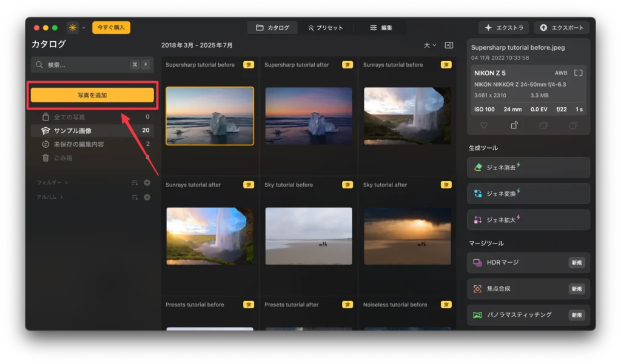Screen dimensions: 621x364
Task: Open the ジェネ変換 (GenSwap) tool
Action: [x=527, y=193]
